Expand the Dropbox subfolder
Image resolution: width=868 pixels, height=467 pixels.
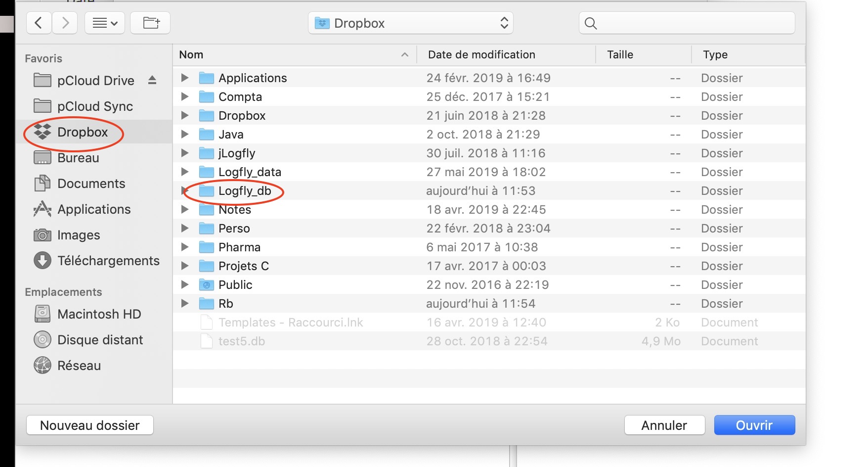pos(185,115)
